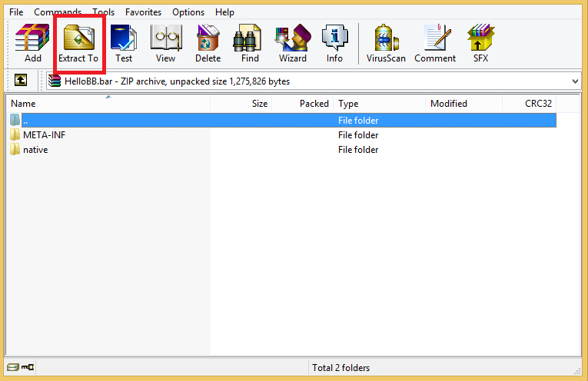588x381 pixels.
Task: Open the File menu
Action: 16,12
